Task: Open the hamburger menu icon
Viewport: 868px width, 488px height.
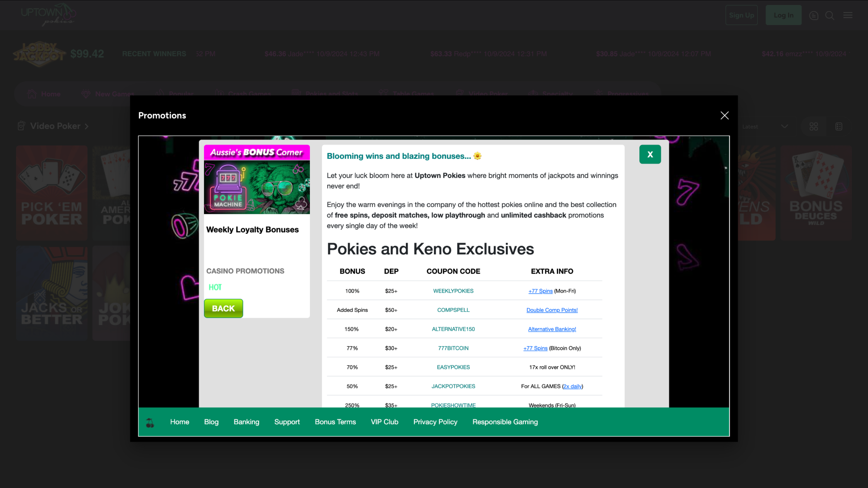Action: (x=847, y=16)
